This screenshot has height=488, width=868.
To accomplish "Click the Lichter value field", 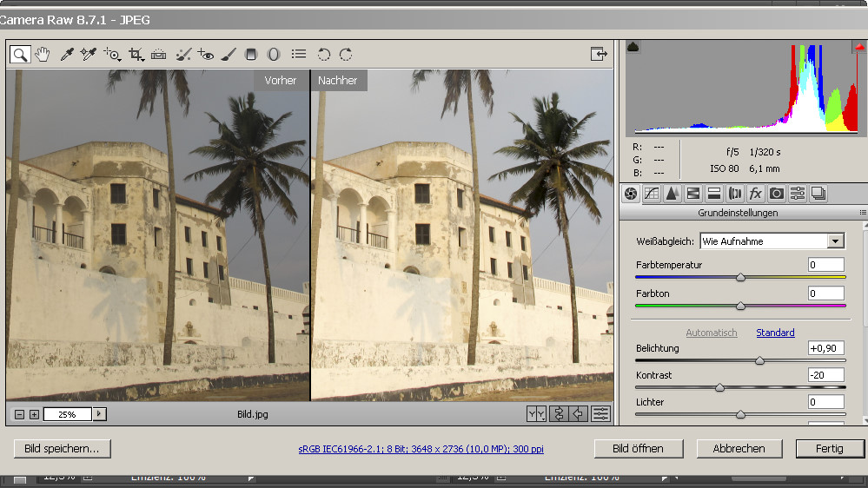I will point(826,402).
